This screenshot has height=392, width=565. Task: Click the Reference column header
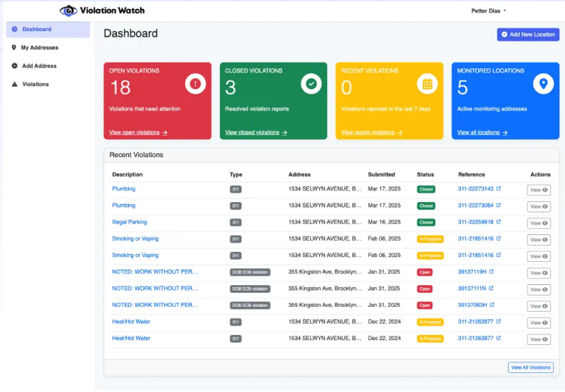tap(471, 175)
